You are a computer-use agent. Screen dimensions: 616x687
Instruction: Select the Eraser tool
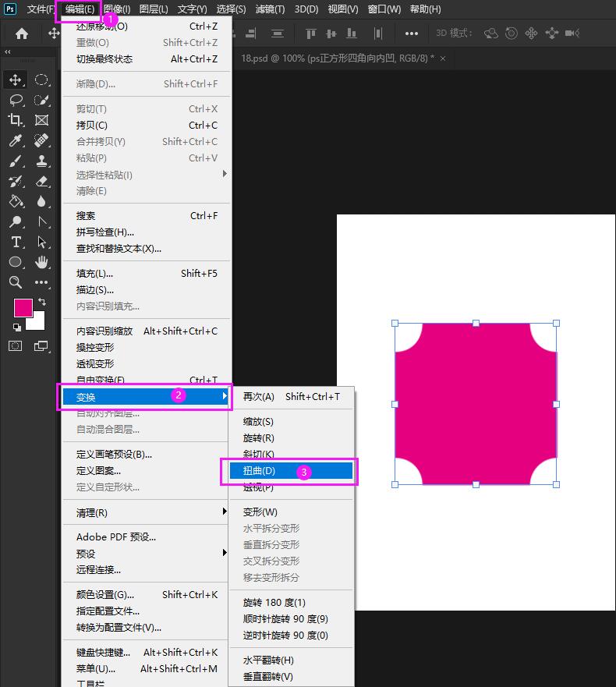pos(41,181)
